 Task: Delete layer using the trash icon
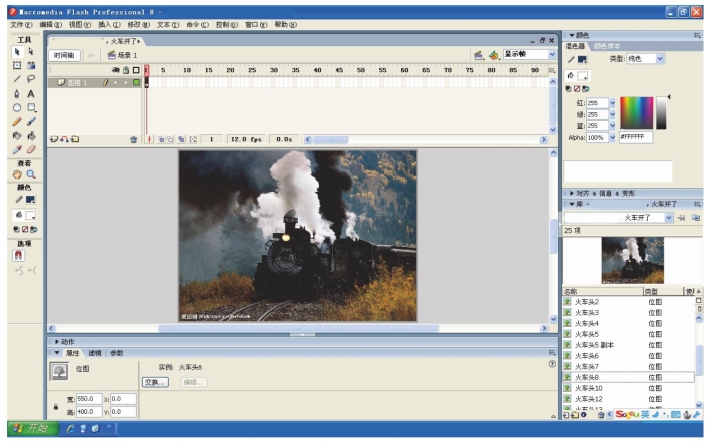(x=134, y=139)
